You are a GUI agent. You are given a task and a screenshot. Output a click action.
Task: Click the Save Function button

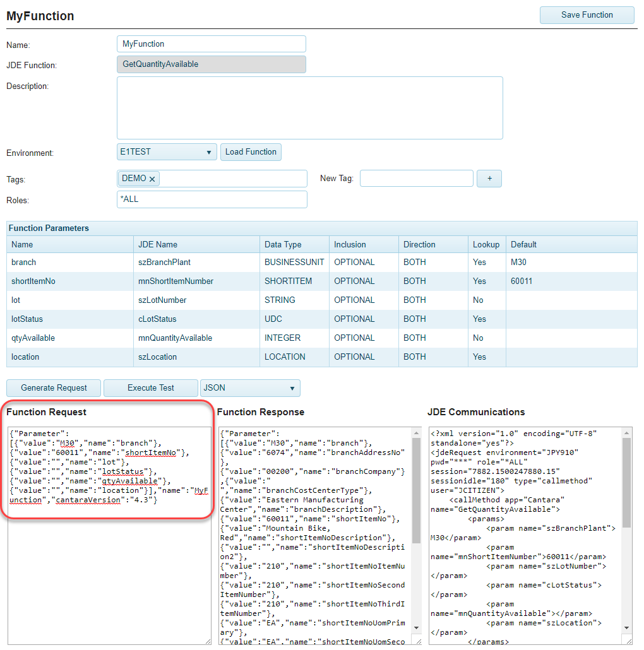pyautogui.click(x=587, y=15)
